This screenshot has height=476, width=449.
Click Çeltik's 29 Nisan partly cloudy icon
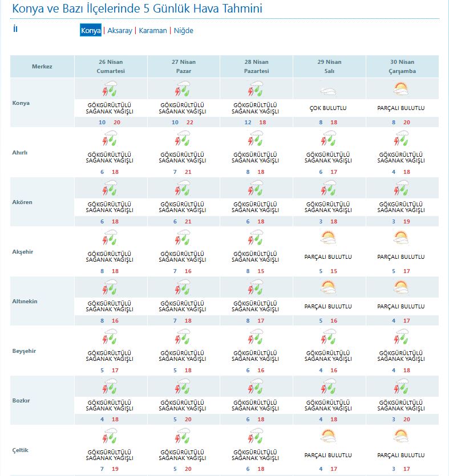[328, 437]
